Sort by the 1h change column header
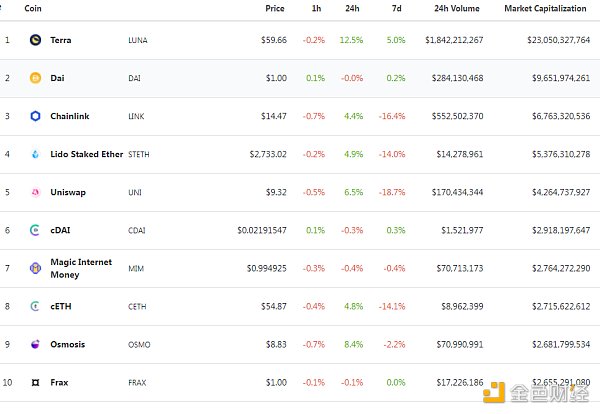 318,8
